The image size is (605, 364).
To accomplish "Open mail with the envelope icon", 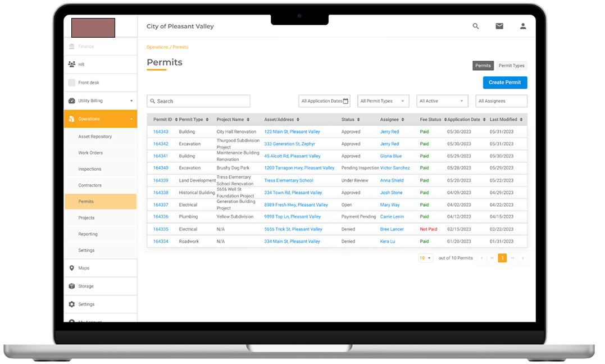I will click(499, 26).
